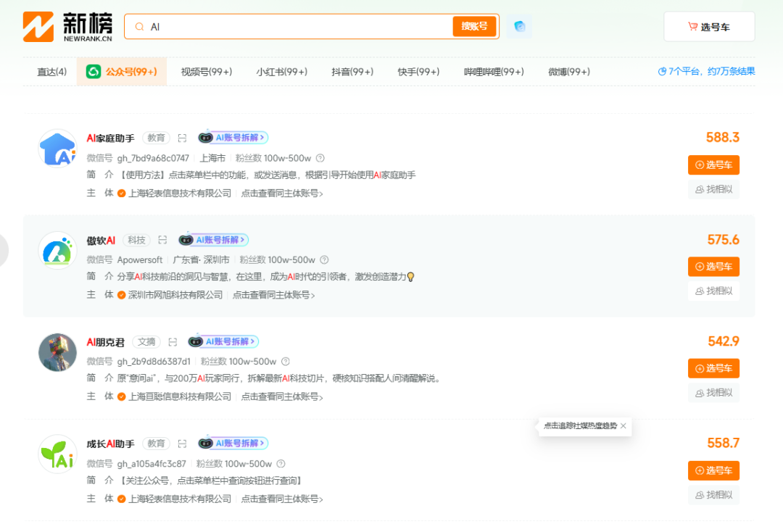783x532 pixels.
Task: Click 找相似 for AI朋克君
Action: (713, 393)
